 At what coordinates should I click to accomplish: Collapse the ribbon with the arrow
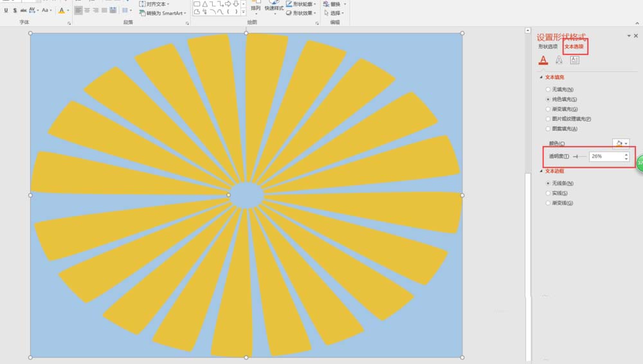637,23
